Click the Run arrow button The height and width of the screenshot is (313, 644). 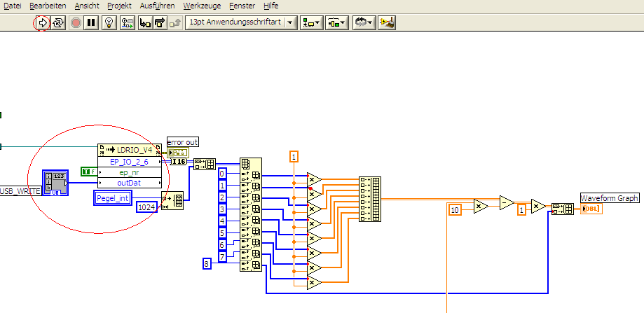(42, 22)
